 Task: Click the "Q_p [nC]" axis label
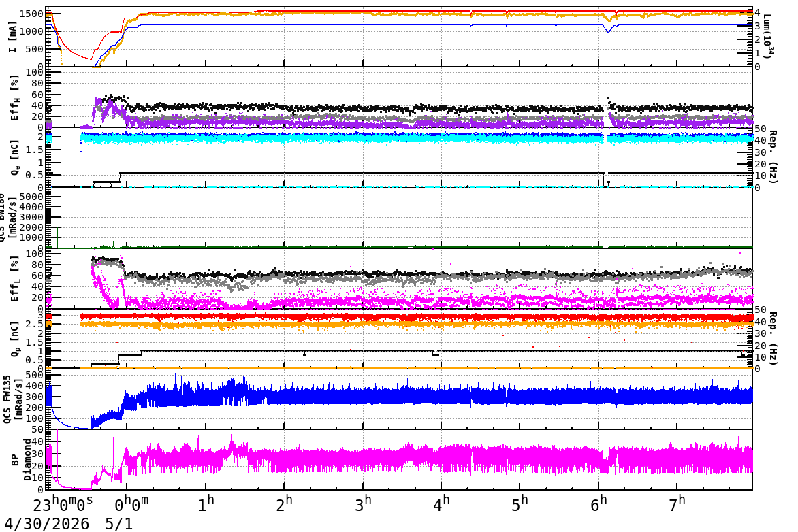pyautogui.click(x=15, y=339)
